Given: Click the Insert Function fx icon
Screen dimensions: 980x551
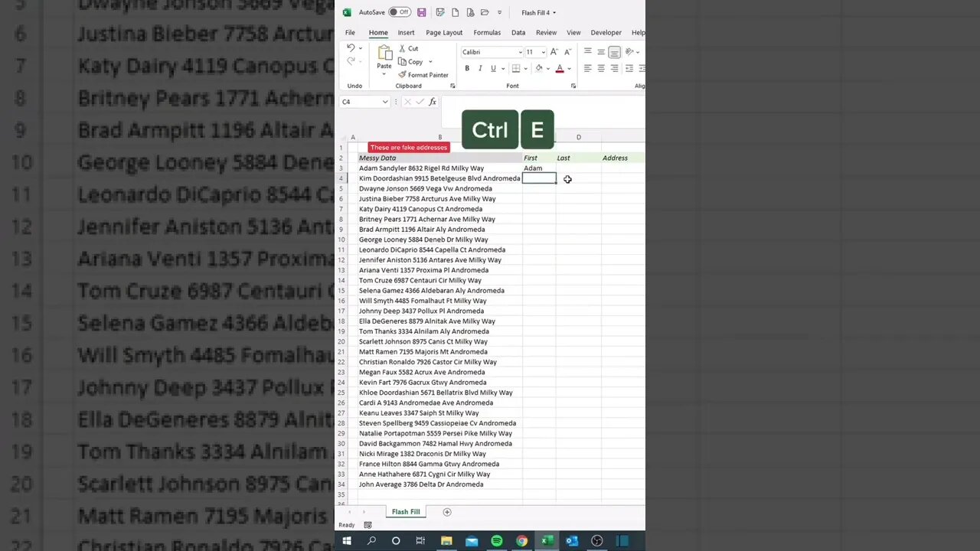Looking at the screenshot, I should [433, 102].
